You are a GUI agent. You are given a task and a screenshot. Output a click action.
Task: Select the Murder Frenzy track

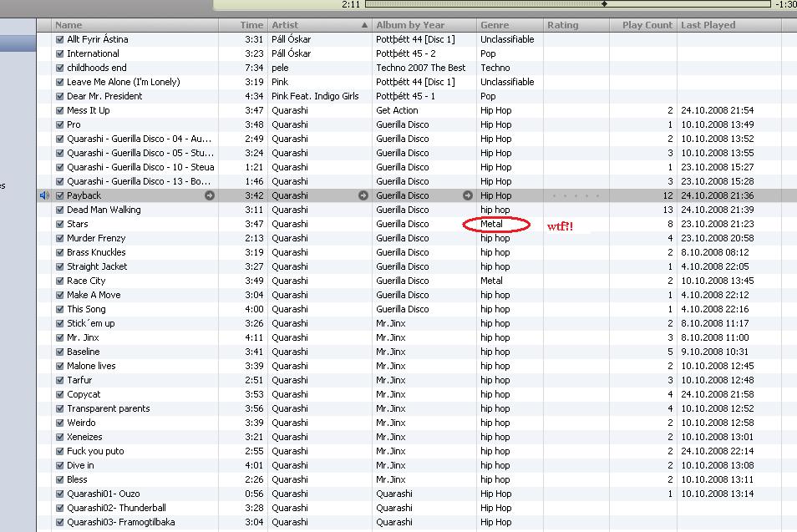(x=96, y=238)
